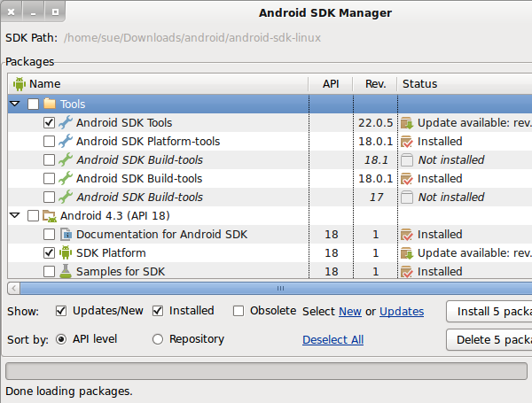Collapse the Tools tree section

[15, 105]
